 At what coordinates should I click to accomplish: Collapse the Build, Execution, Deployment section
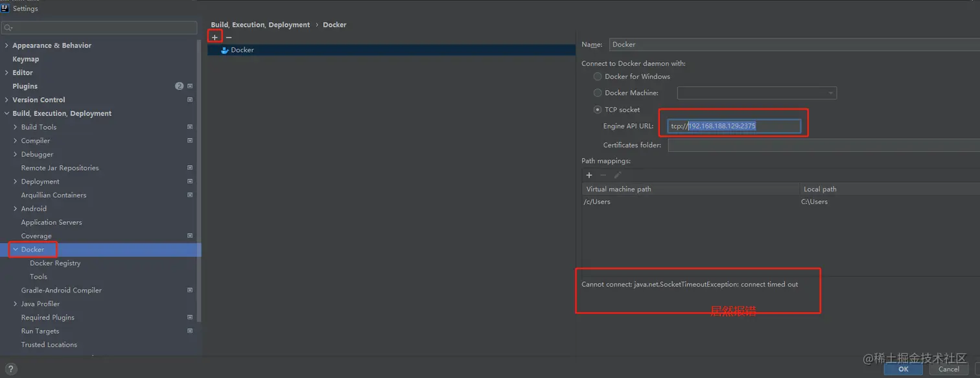click(6, 113)
